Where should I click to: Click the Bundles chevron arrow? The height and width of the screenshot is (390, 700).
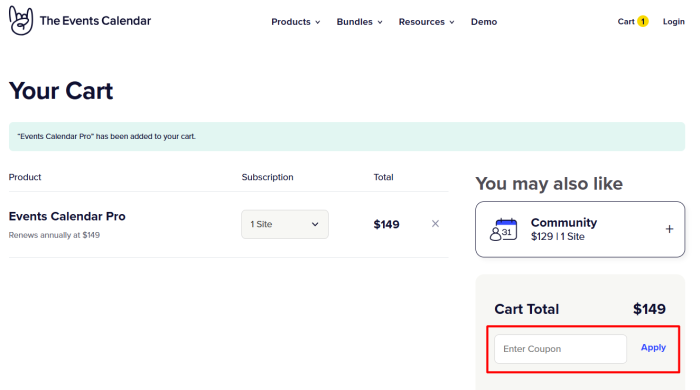pyautogui.click(x=380, y=22)
